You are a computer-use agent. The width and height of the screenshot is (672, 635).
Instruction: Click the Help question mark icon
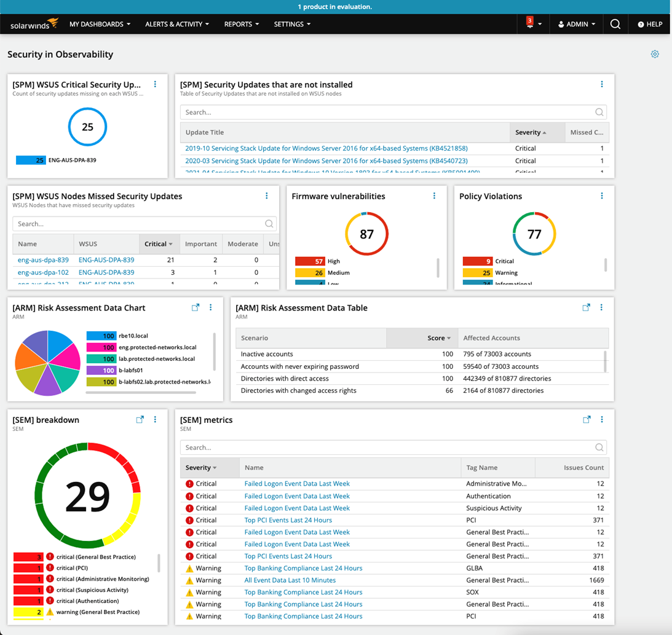[x=641, y=25]
